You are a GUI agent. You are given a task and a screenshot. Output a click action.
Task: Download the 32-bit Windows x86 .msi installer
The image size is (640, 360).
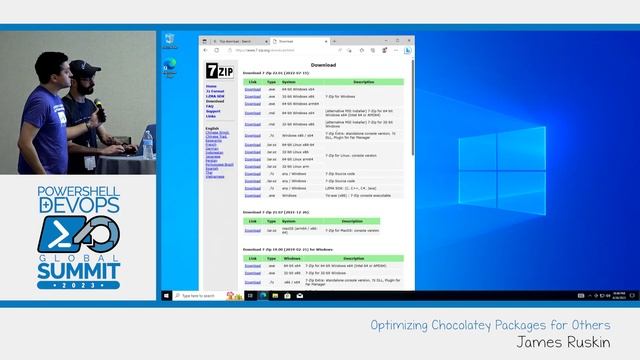point(252,124)
